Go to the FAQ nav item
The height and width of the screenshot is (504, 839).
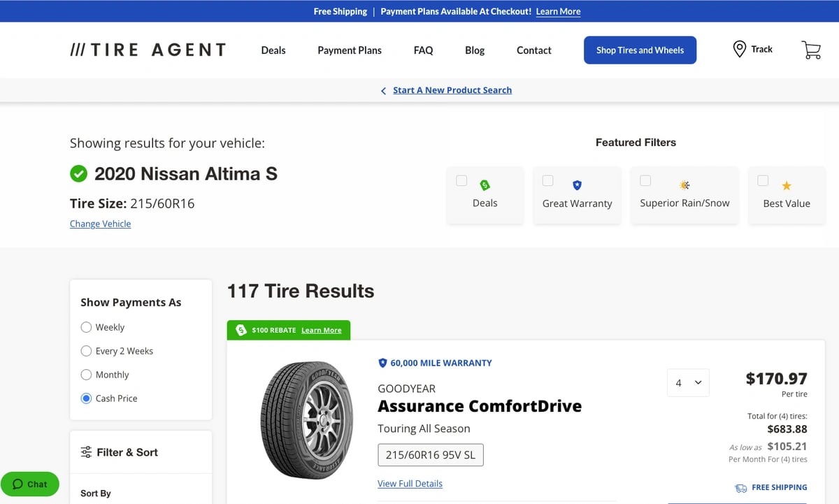pyautogui.click(x=423, y=50)
